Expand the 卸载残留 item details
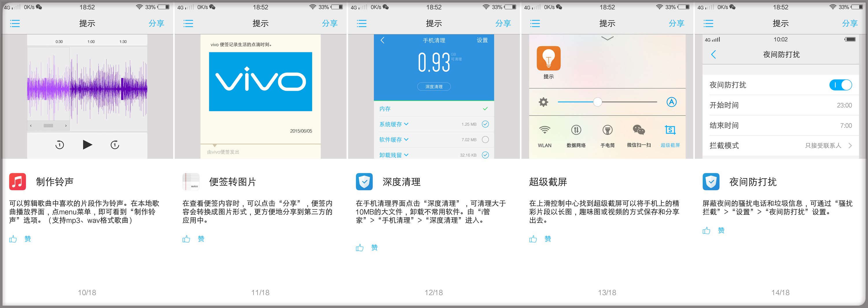The height and width of the screenshot is (308, 868). coord(406,155)
